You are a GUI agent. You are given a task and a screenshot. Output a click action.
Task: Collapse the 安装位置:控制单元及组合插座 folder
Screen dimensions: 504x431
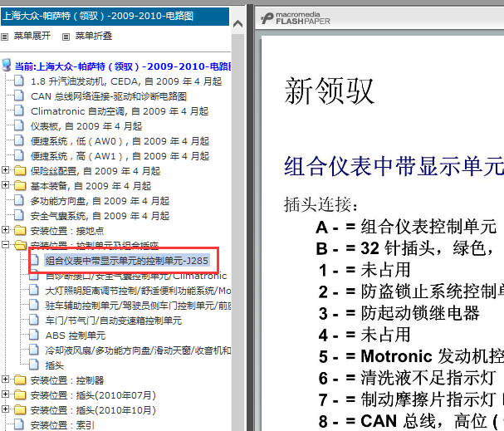[x=5, y=245]
